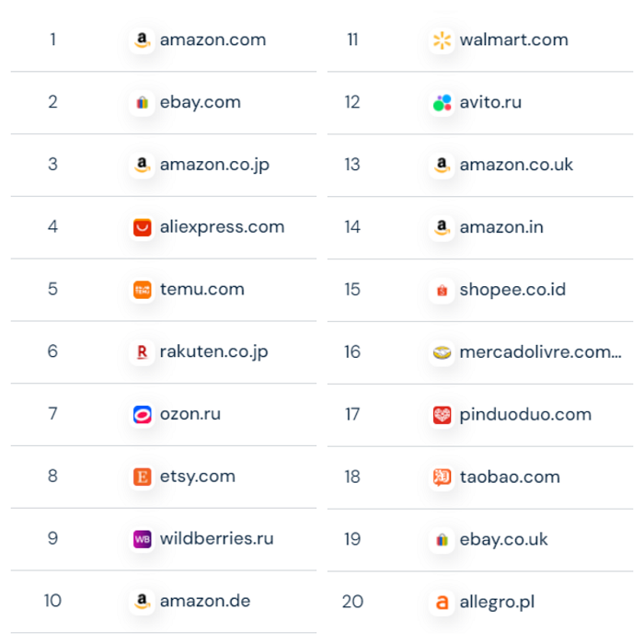This screenshot has height=644, width=644.
Task: Click the amazon.de entry at rank 10
Action: pos(205,602)
